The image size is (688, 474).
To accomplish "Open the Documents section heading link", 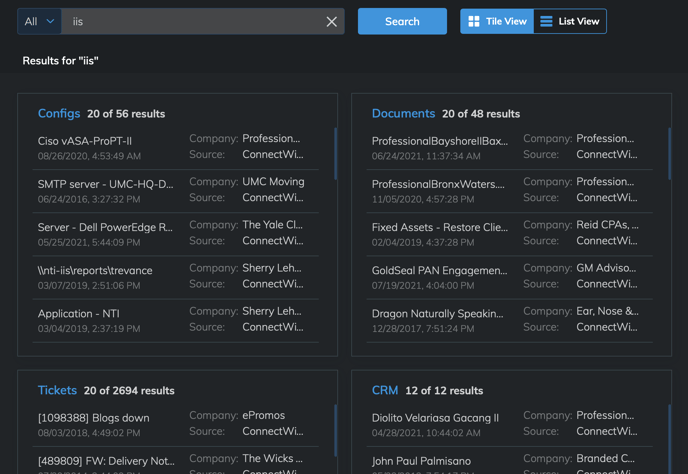I will tap(403, 114).
